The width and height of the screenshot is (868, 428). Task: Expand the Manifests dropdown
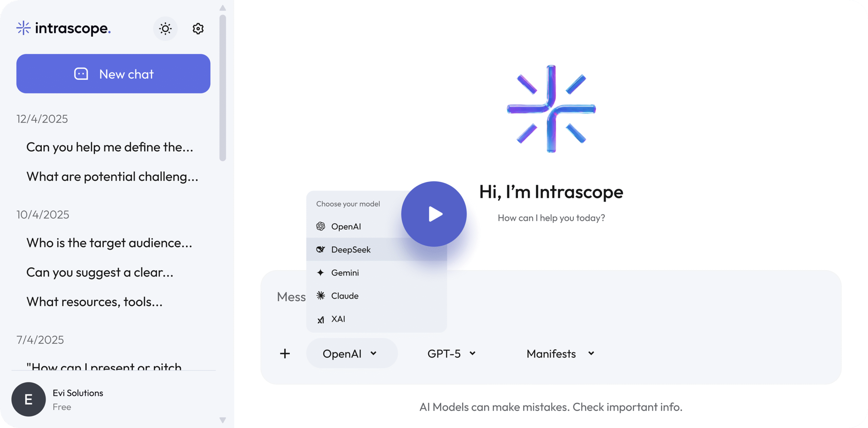point(560,353)
